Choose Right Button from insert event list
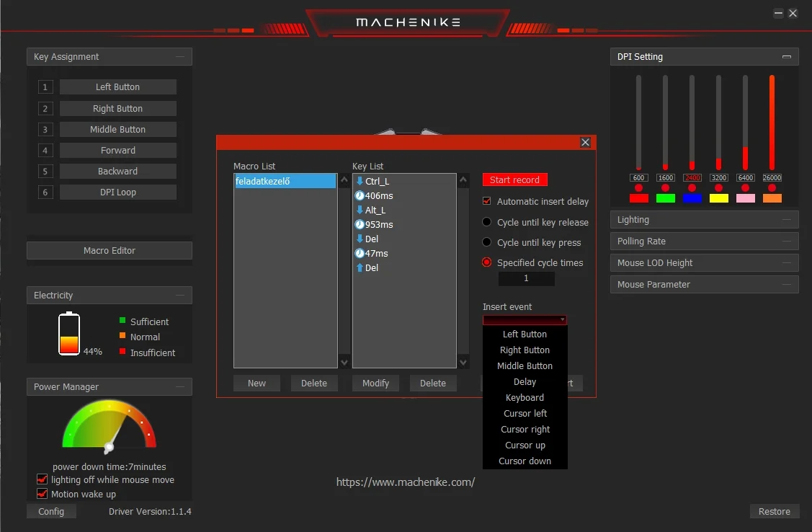The height and width of the screenshot is (532, 812). click(x=525, y=350)
